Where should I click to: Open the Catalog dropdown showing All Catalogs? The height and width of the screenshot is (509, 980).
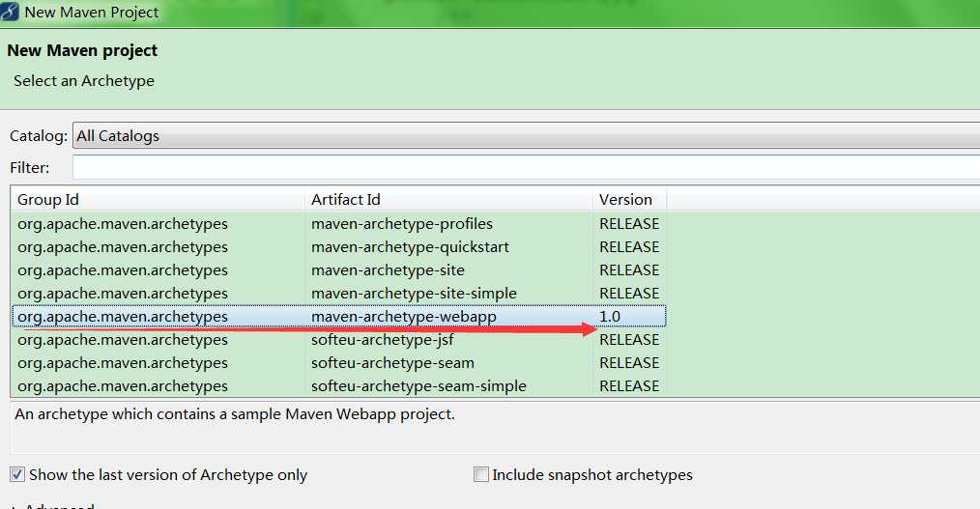[527, 135]
